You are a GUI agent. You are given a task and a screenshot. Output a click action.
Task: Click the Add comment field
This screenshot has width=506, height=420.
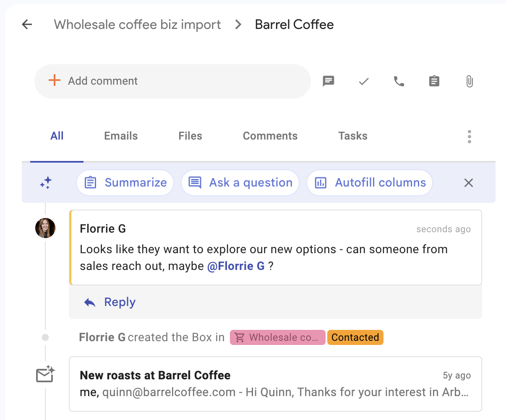(x=172, y=81)
